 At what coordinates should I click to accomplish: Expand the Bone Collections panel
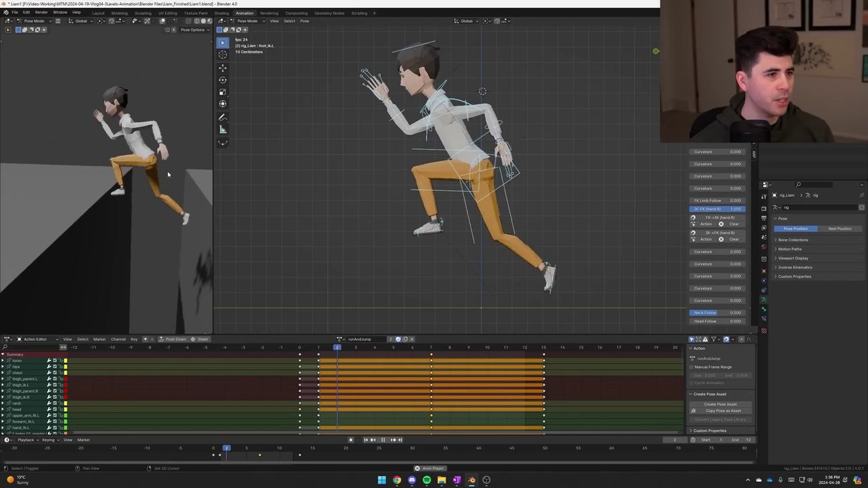tap(793, 240)
